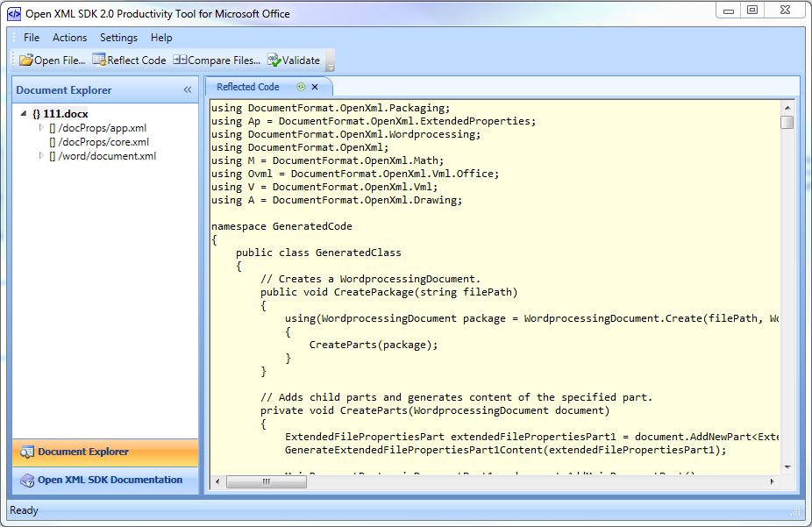Click 'public void CreatePackage(string filePath)' line
The image size is (812, 527).
click(389, 292)
